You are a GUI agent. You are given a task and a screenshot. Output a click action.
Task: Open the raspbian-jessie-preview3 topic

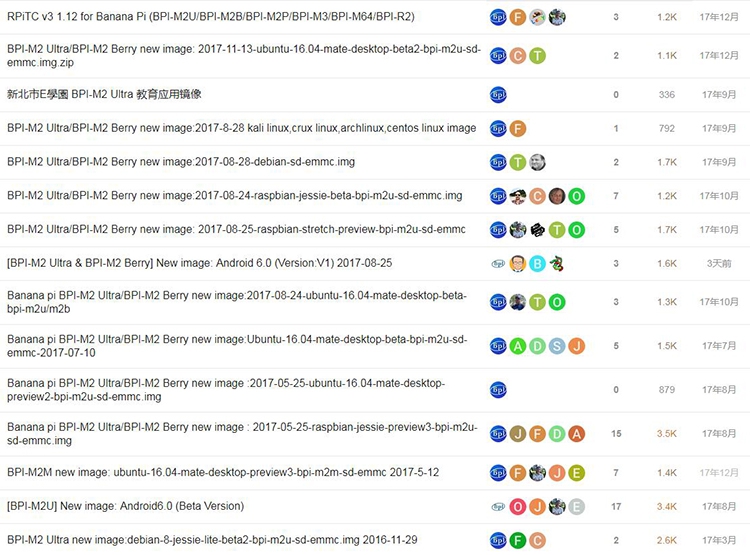coord(242,433)
